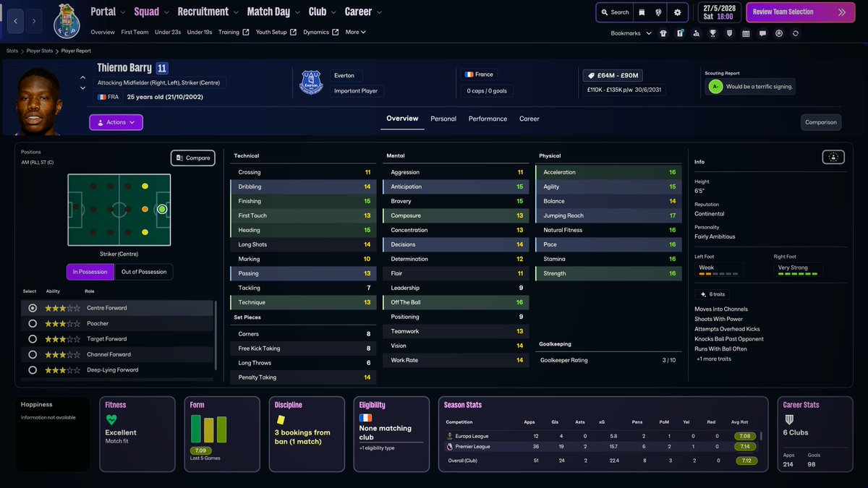
Task: Open the Player Stats breadcrumb link
Action: [x=40, y=51]
